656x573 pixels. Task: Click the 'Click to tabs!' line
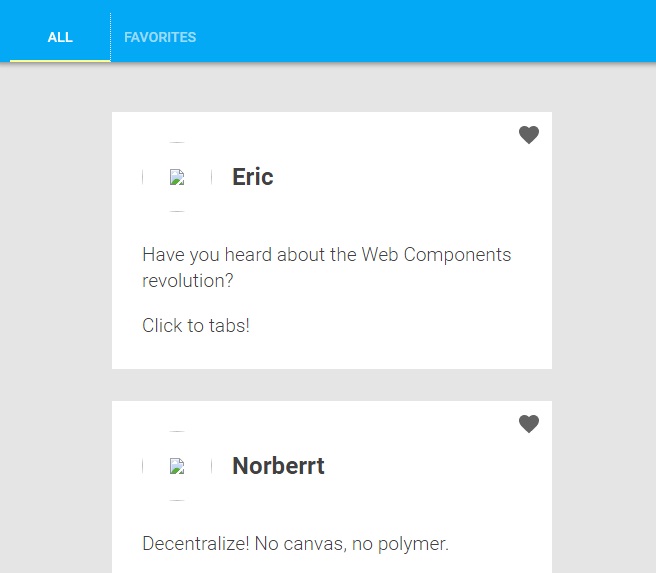(x=196, y=325)
